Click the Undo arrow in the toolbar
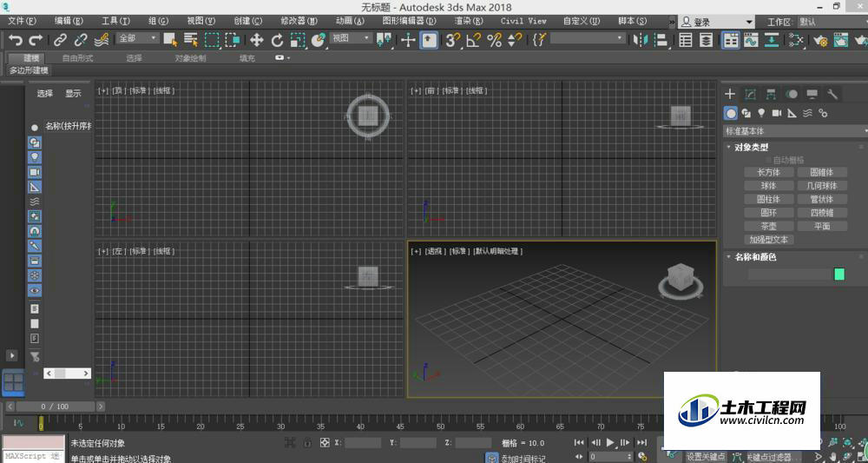 tap(16, 40)
